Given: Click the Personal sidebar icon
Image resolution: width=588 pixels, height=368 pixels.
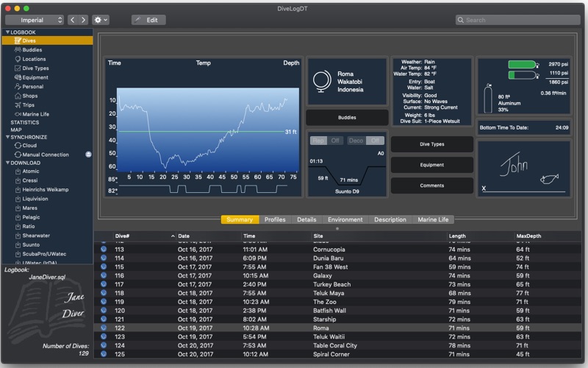Looking at the screenshot, I should [x=18, y=86].
